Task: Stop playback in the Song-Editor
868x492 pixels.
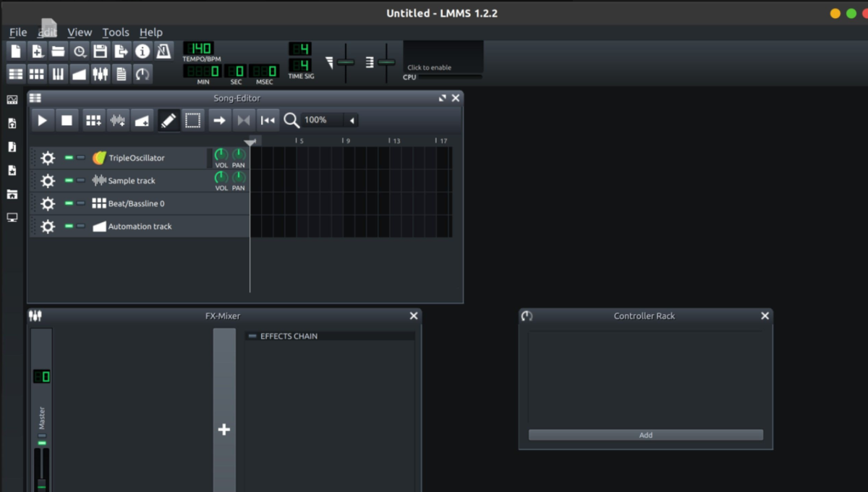Action: click(67, 120)
